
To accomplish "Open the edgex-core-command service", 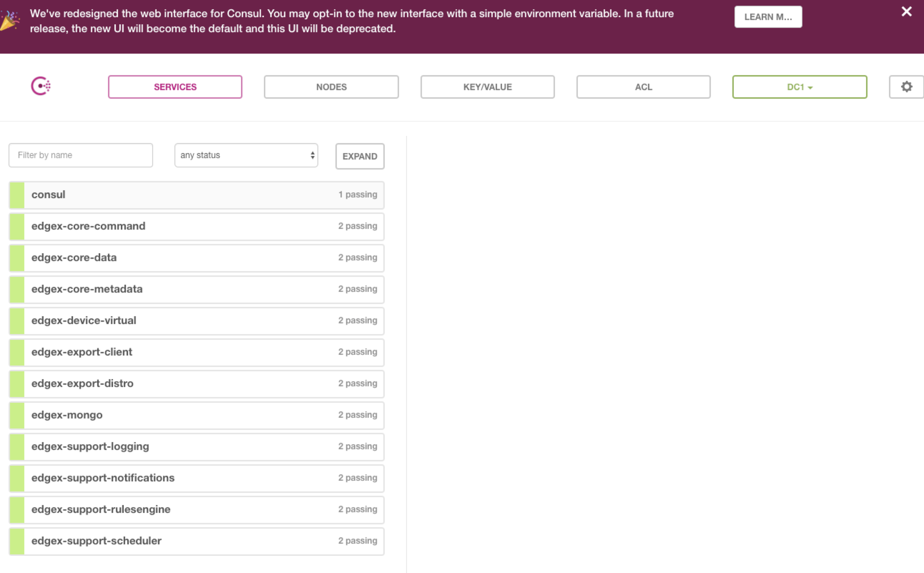I will (196, 226).
